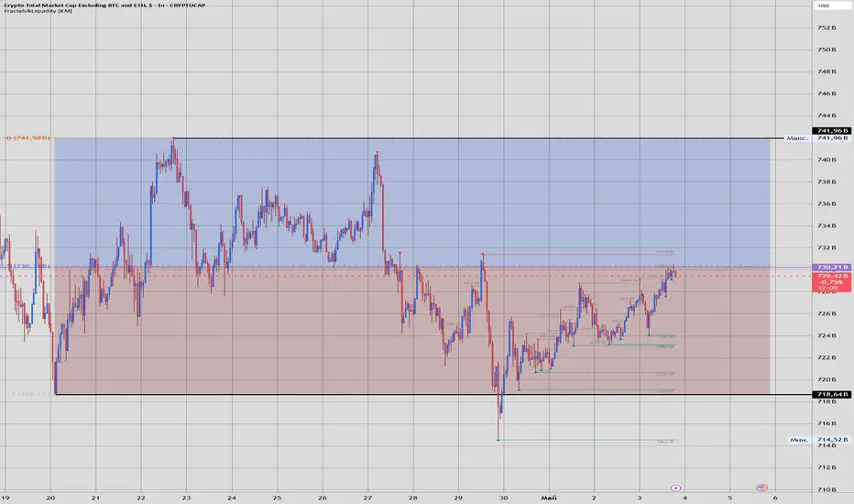Click the 22 date on the time axis
Screen dimensions: 854x504
(x=141, y=498)
